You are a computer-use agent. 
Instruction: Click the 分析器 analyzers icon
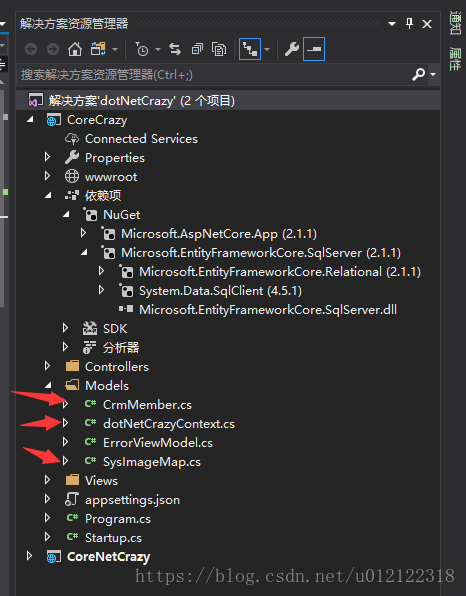[x=90, y=347]
